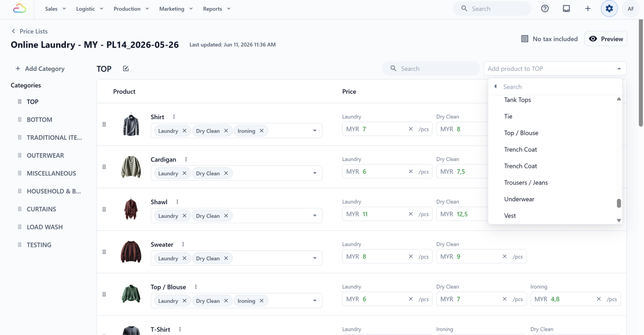Clear the Top / Blouse Ironing price
This screenshot has height=335, width=644.
pyautogui.click(x=599, y=299)
